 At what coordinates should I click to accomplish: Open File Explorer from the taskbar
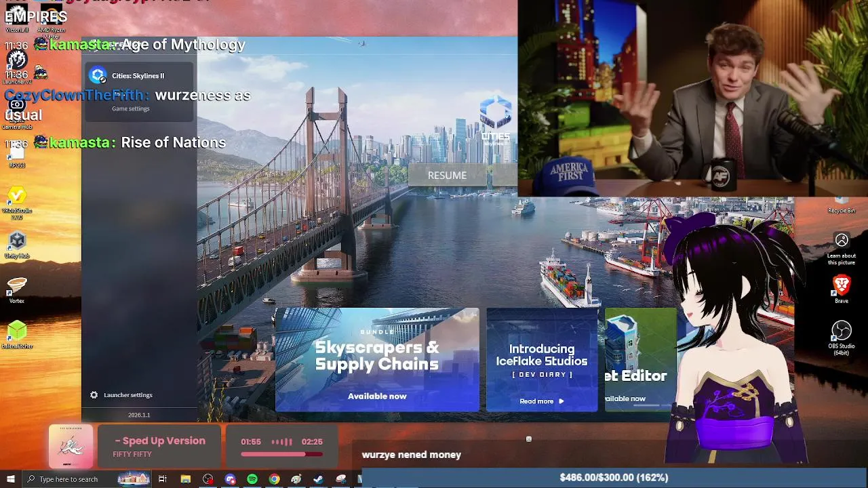(185, 479)
